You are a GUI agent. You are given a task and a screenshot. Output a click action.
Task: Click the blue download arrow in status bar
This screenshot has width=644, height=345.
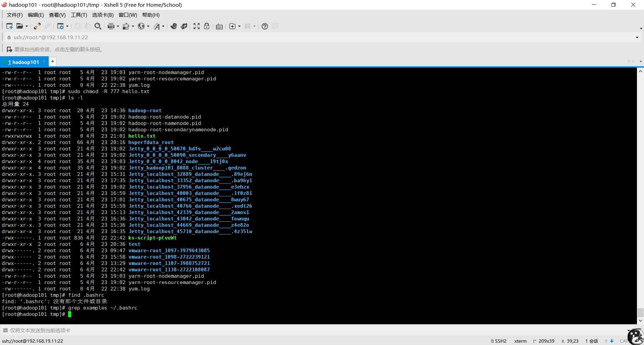click(612, 341)
